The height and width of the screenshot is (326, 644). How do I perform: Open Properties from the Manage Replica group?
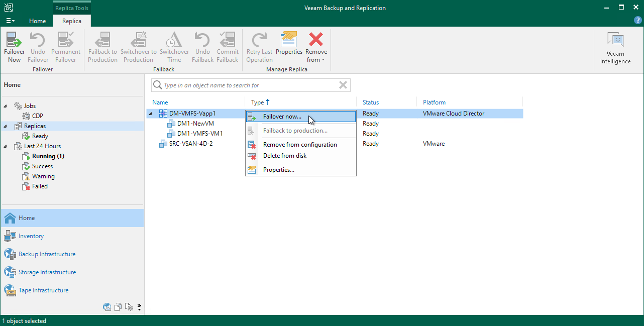tap(289, 47)
